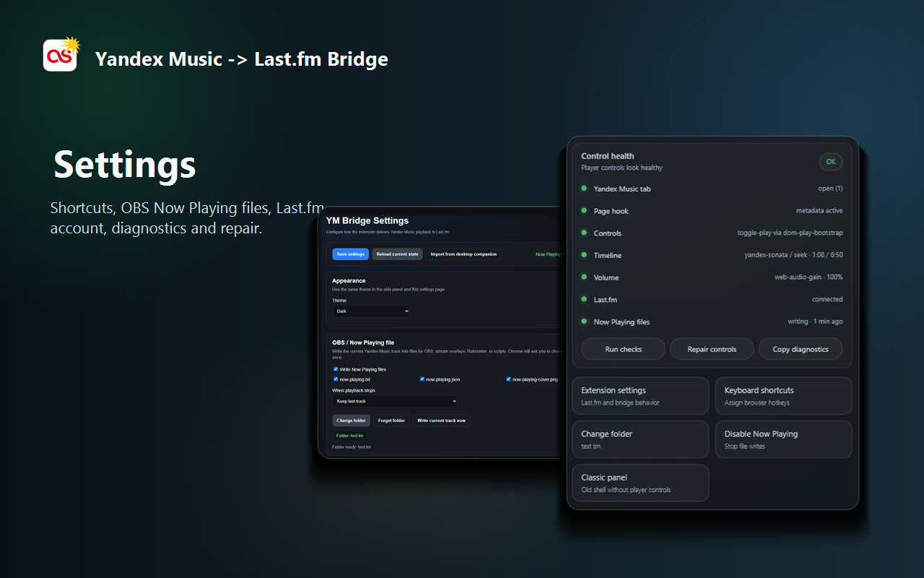Click the green dot beside Volume
The image size is (924, 578).
coord(584,277)
